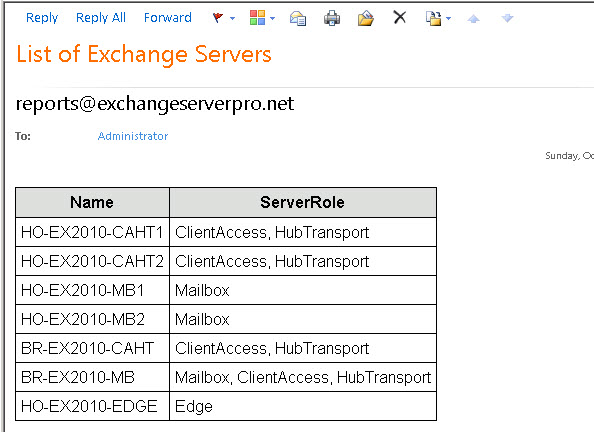This screenshot has height=432, width=594.
Task: Select the HO-EX2010-MB2 cell
Action: [92, 319]
